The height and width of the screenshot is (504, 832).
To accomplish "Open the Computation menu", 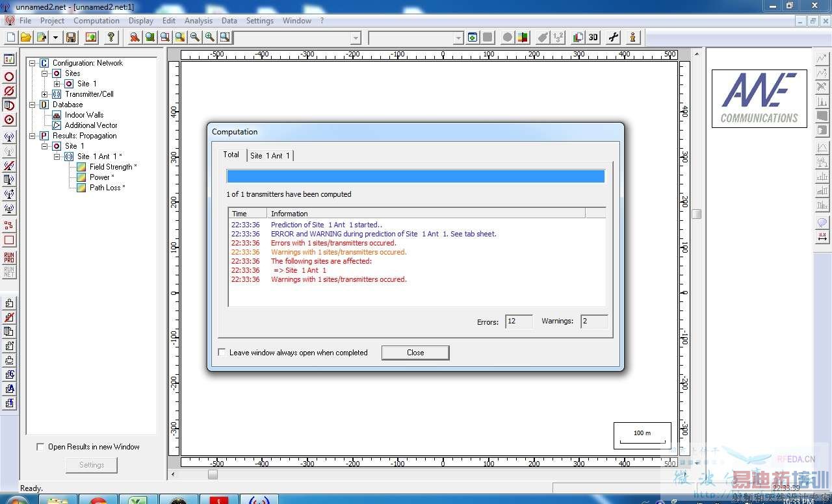I will [96, 21].
